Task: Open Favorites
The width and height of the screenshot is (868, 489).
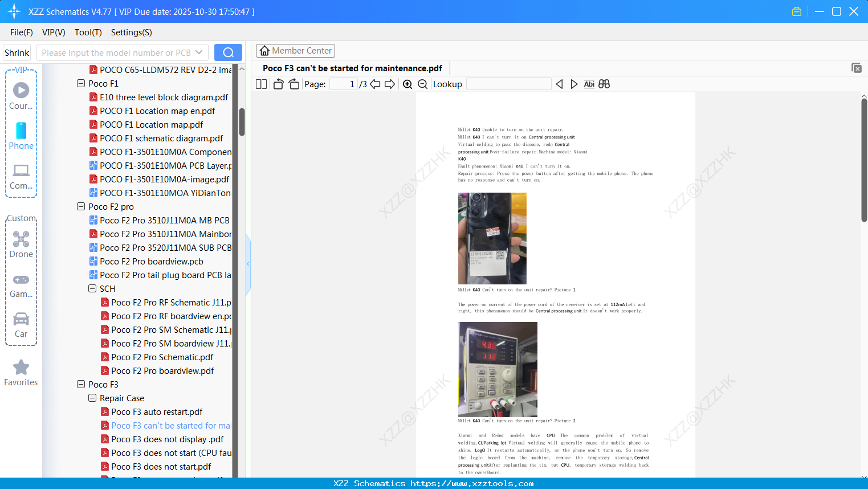Action: [21, 373]
